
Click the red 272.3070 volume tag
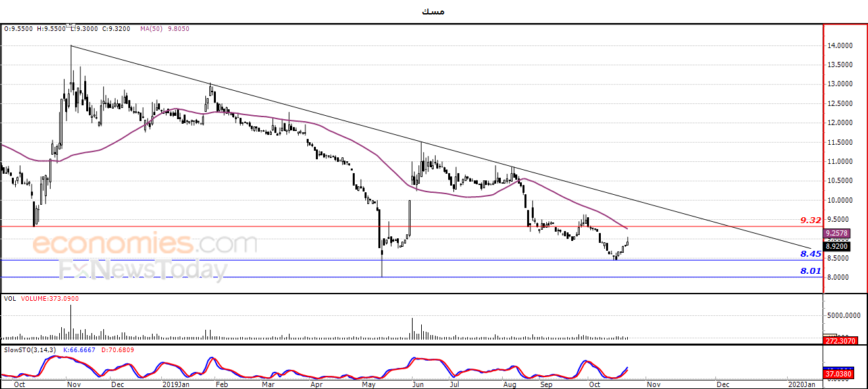pos(839,340)
